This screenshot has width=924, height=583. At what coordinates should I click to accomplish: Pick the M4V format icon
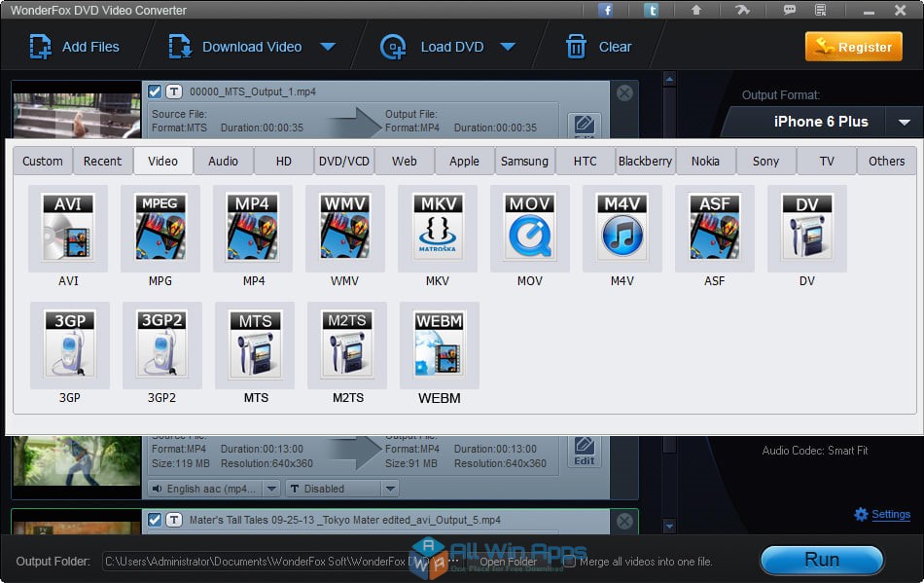click(622, 228)
